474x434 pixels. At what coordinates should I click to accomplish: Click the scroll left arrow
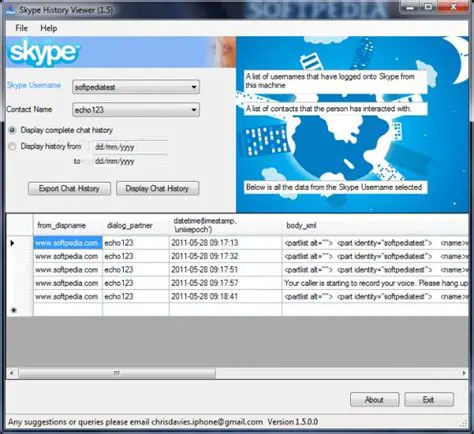click(12, 373)
